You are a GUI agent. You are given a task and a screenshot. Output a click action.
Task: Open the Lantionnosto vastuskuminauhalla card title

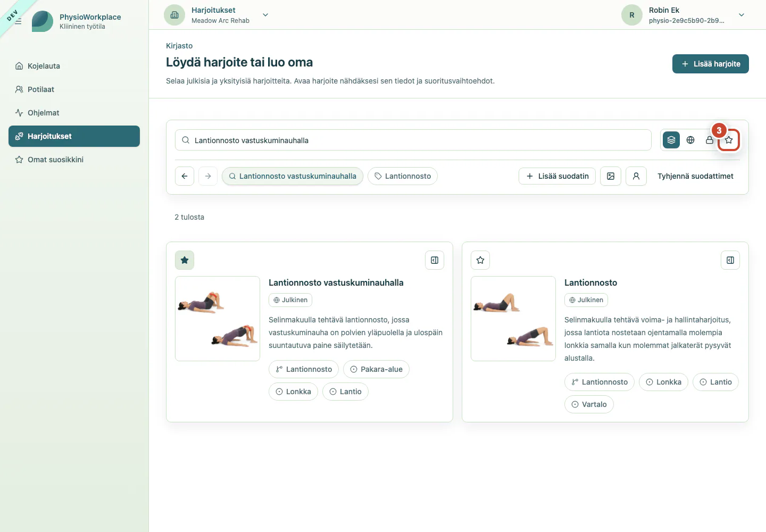click(336, 282)
